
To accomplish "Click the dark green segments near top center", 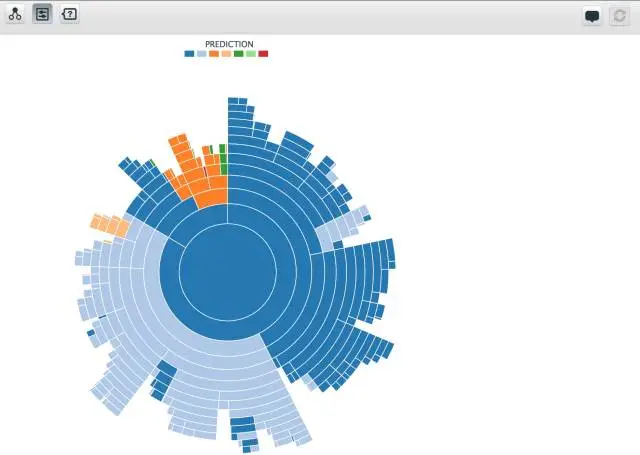I will 223,160.
